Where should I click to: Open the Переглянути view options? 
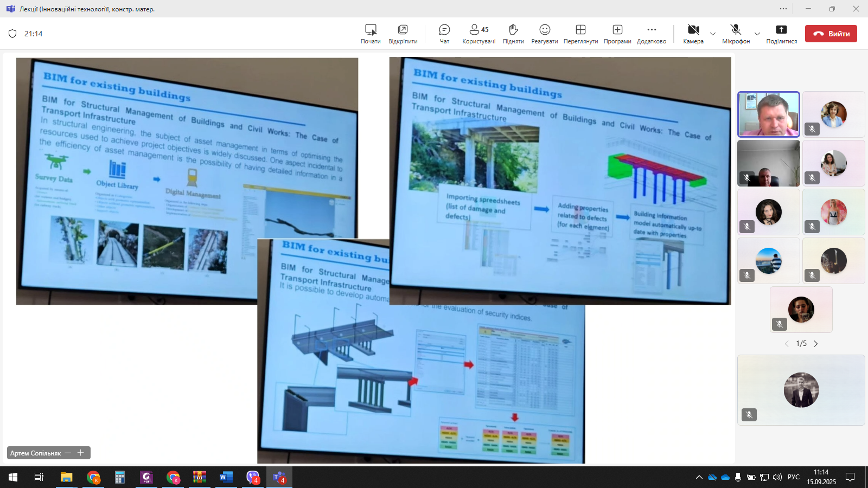point(580,34)
